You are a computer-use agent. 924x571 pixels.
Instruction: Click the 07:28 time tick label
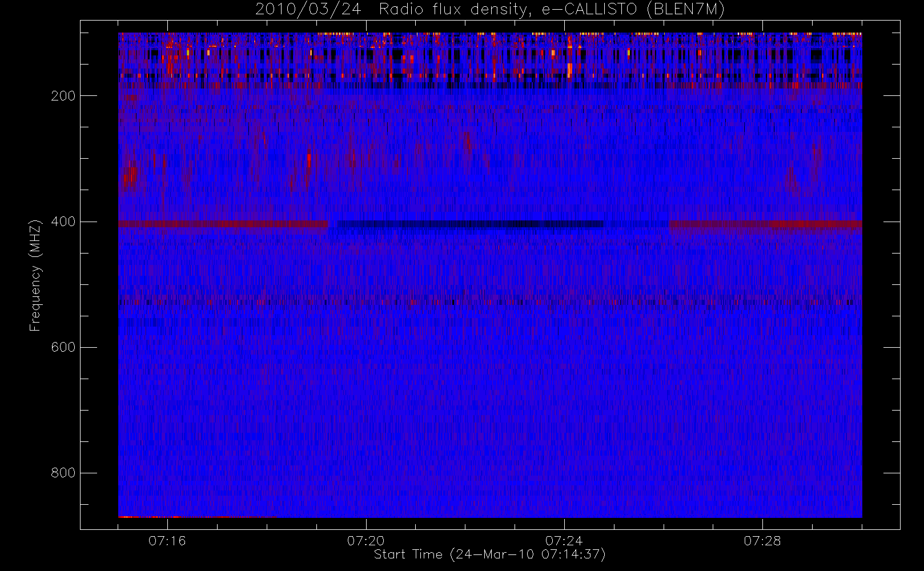(x=762, y=540)
